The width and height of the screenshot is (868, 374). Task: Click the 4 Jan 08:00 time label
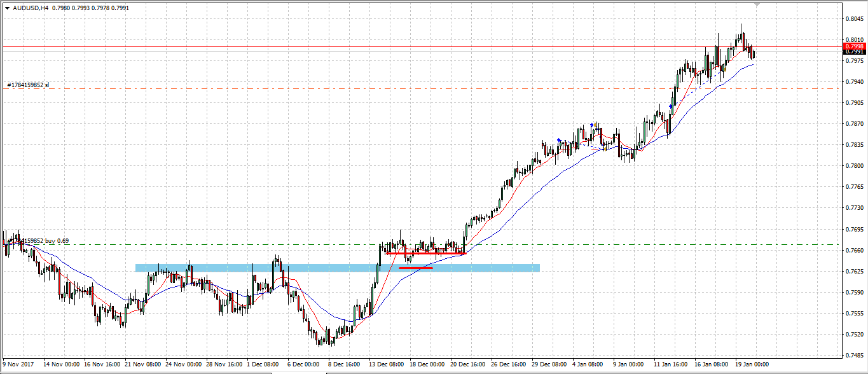[588, 364]
